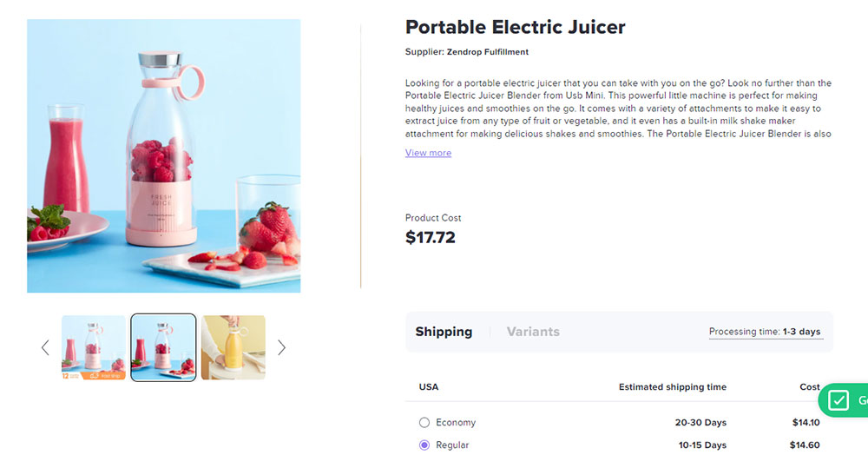This screenshot has width=868, height=468.
Task: Switch to the Shipping tab
Action: click(x=444, y=332)
